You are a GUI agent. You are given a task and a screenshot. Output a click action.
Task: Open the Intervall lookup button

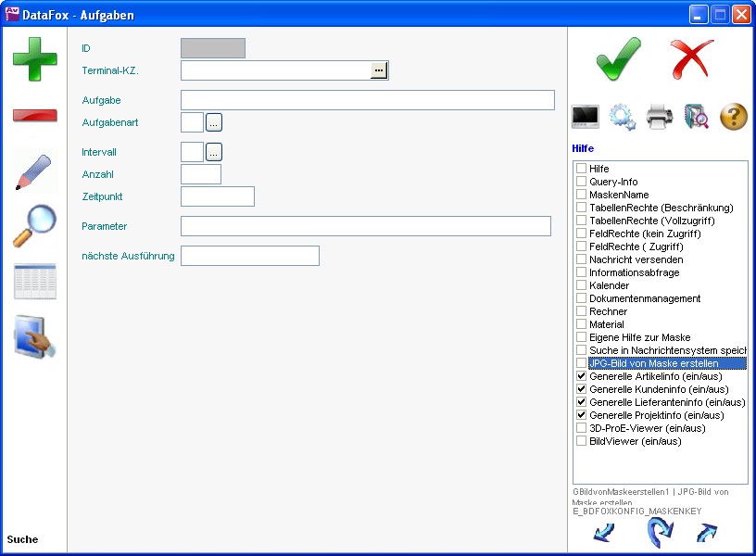[214, 152]
